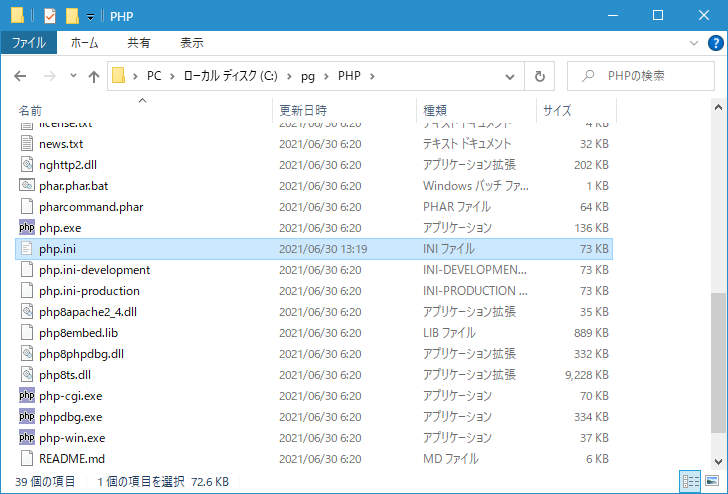This screenshot has height=494, width=728.
Task: Select the pharcommand.phar file icon
Action: pyautogui.click(x=27, y=206)
